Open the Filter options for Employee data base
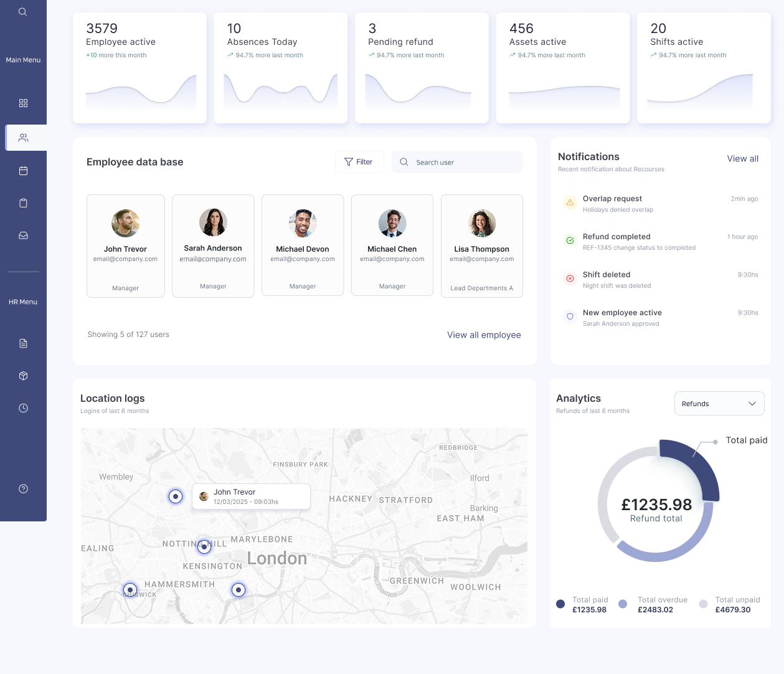Image resolution: width=784 pixels, height=674 pixels. point(359,161)
